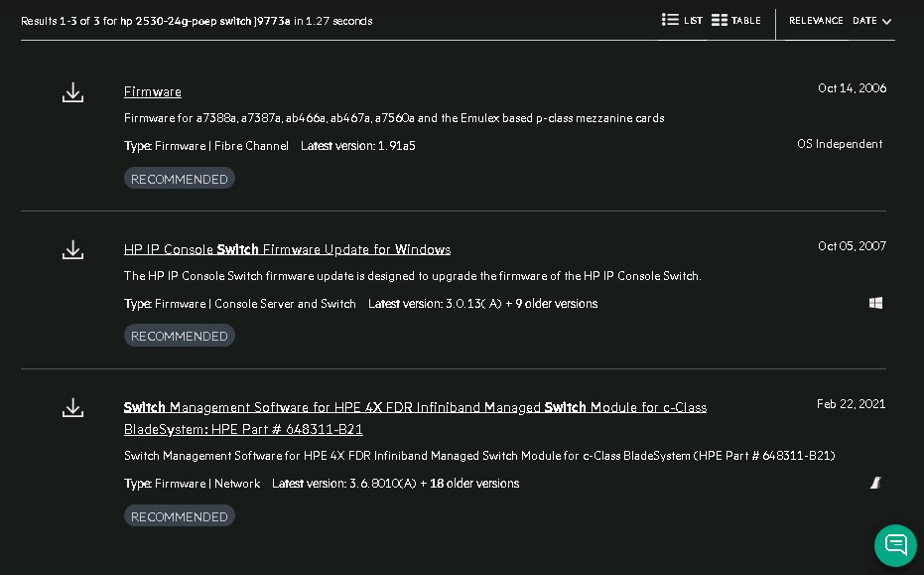The image size is (924, 575).
Task: Click RECOMMENDED badge under Firmware result
Action: (180, 179)
